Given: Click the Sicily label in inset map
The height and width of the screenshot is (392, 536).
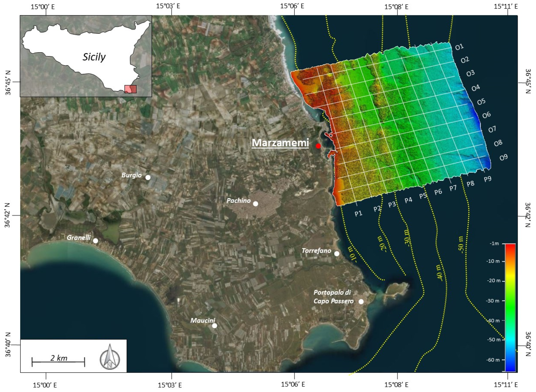Looking at the screenshot, I should pyautogui.click(x=94, y=57).
